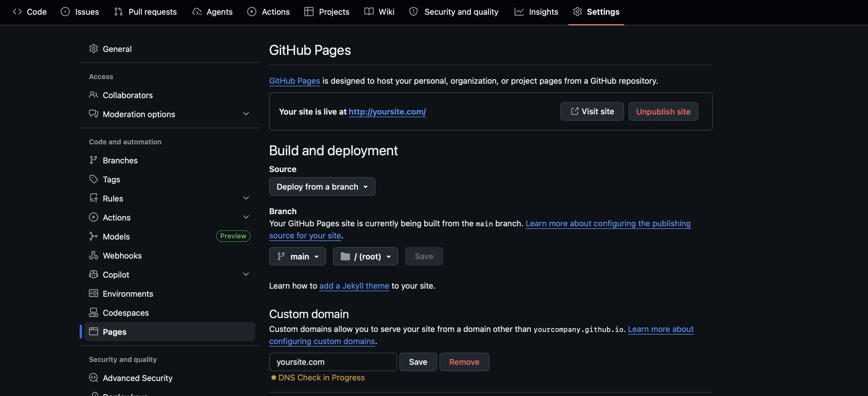This screenshot has width=868, height=396.
Task: Click the disabled Save button next to root
Action: [x=424, y=257]
